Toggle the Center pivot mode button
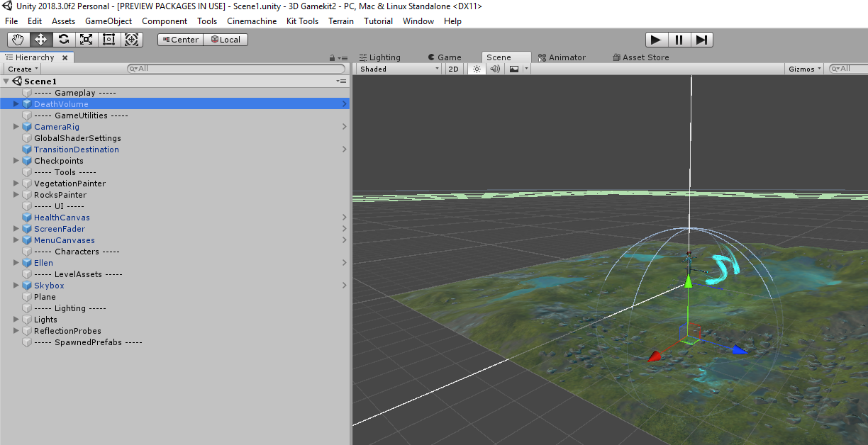 coord(180,40)
